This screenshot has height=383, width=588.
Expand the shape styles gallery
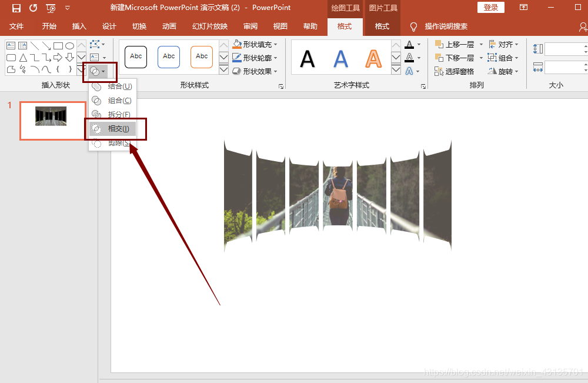tap(223, 69)
